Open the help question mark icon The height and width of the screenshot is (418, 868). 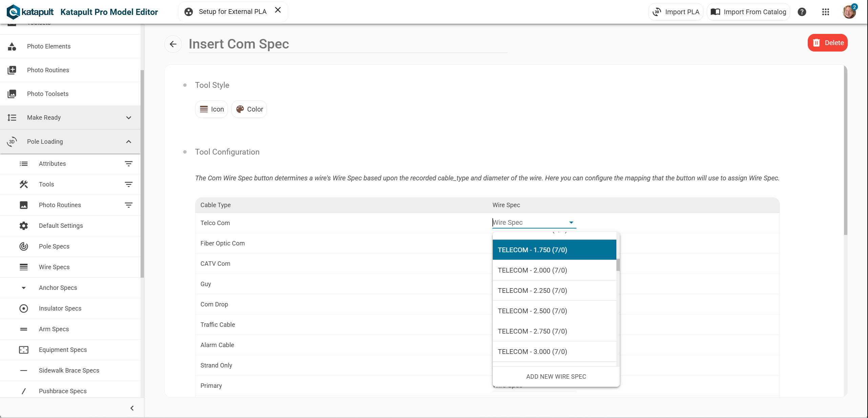click(x=802, y=12)
